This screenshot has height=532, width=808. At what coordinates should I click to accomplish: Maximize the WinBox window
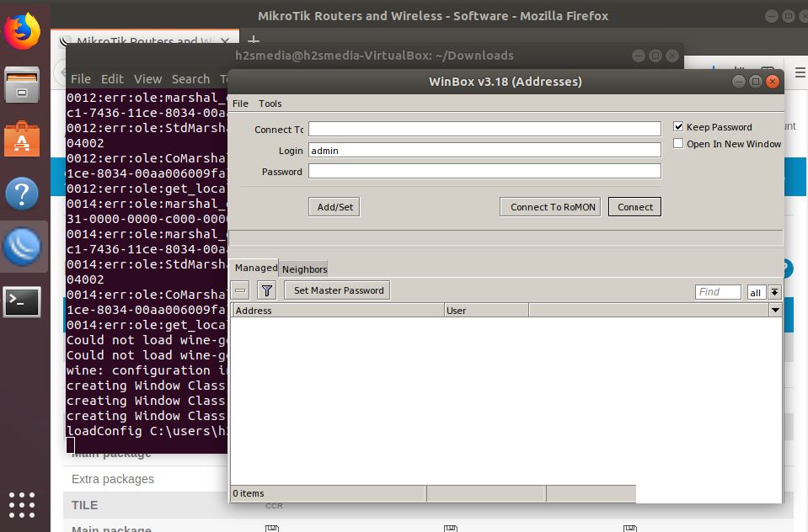click(756, 82)
